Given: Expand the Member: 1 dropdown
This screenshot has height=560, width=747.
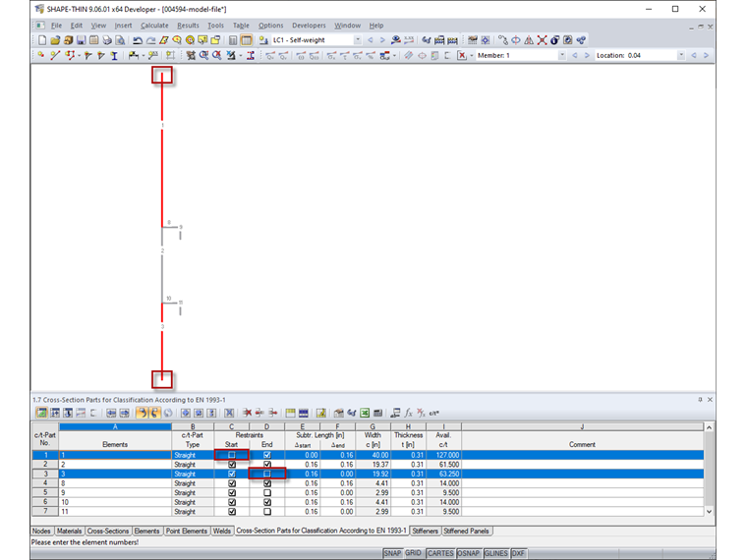Looking at the screenshot, I should tap(562, 56).
